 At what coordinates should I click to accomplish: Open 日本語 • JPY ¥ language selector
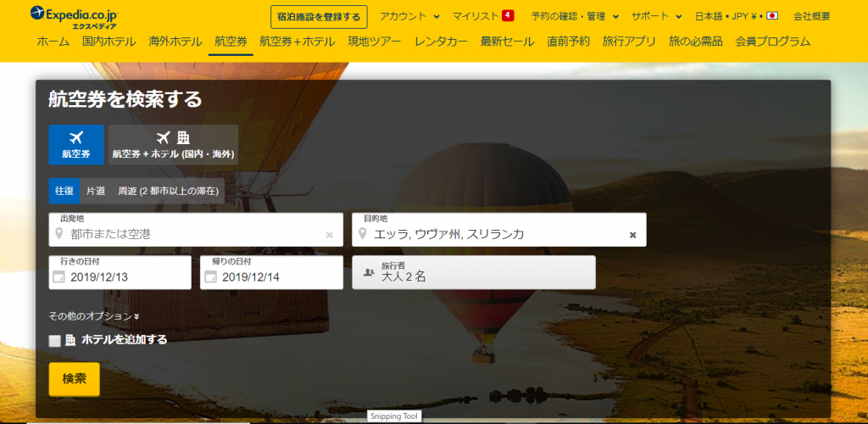[x=737, y=16]
